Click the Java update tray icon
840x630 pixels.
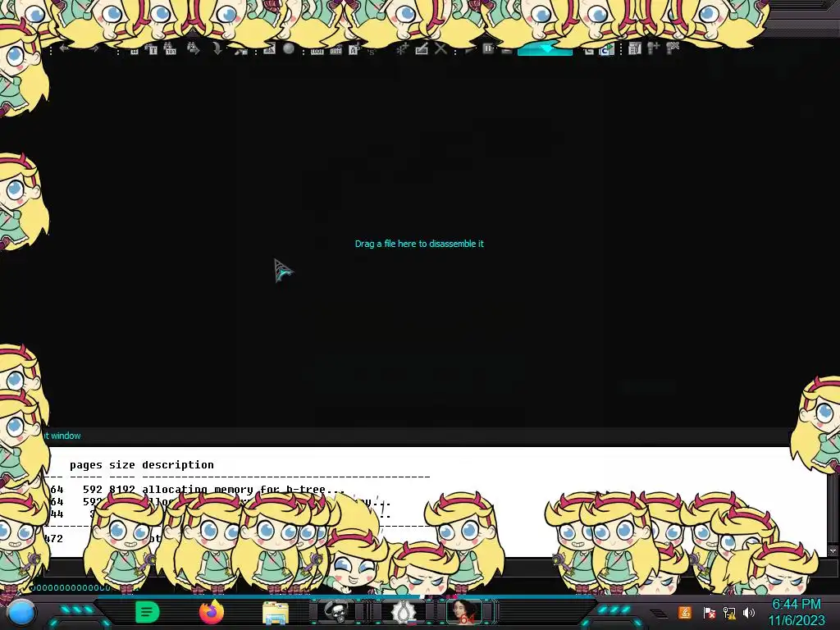pyautogui.click(x=685, y=612)
